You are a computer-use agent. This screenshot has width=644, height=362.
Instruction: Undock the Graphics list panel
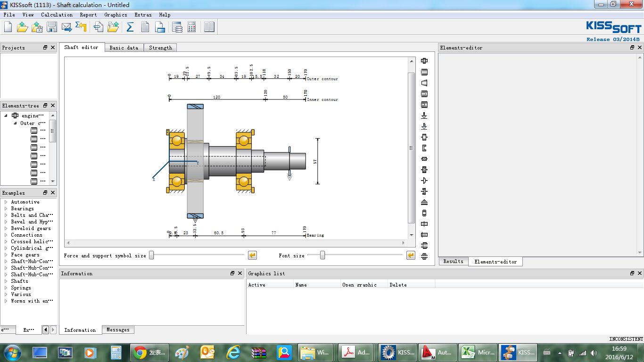(x=632, y=273)
